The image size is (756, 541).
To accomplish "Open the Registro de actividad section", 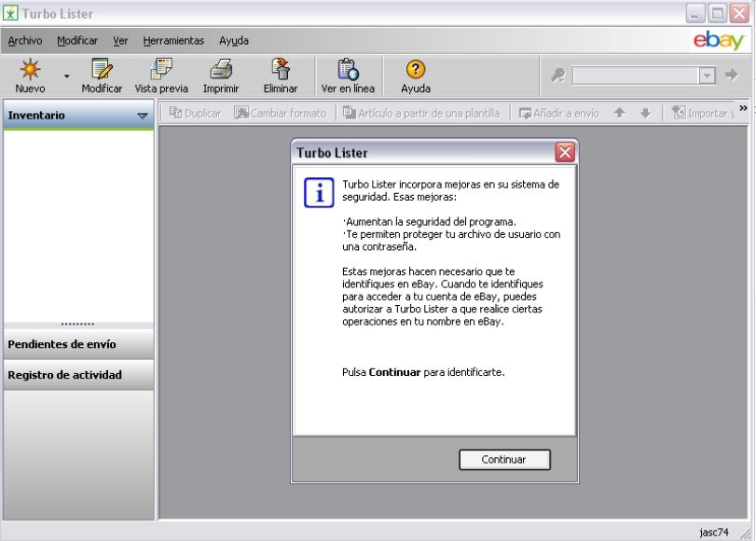I will coord(78,375).
